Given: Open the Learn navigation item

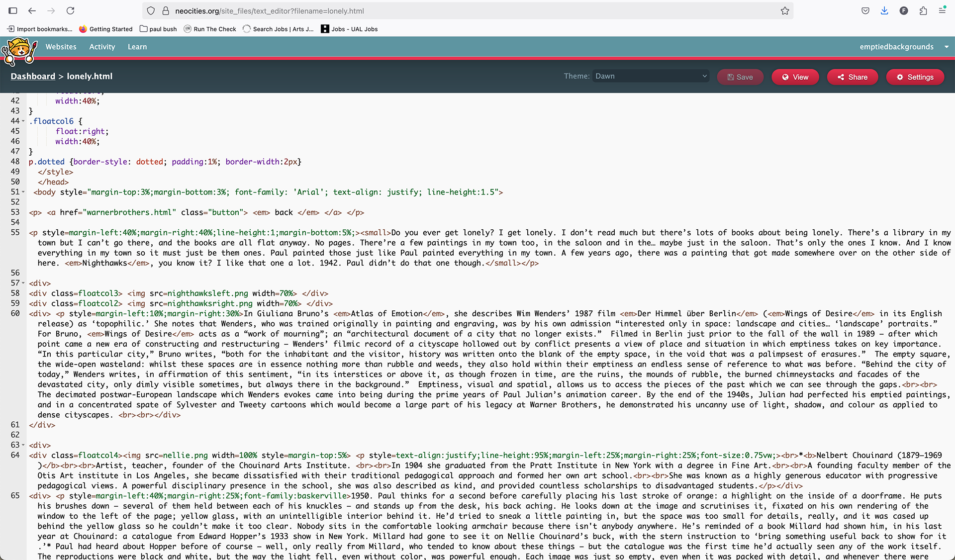Looking at the screenshot, I should (137, 47).
